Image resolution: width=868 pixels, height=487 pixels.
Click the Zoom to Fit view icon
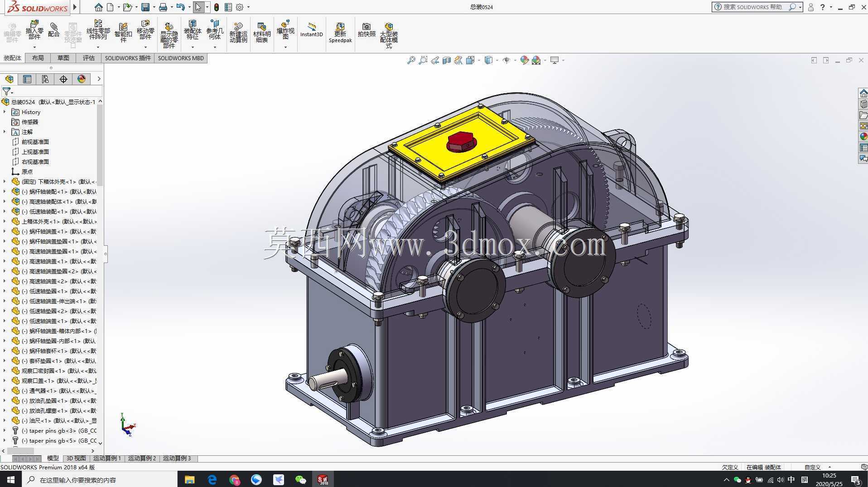(x=411, y=60)
